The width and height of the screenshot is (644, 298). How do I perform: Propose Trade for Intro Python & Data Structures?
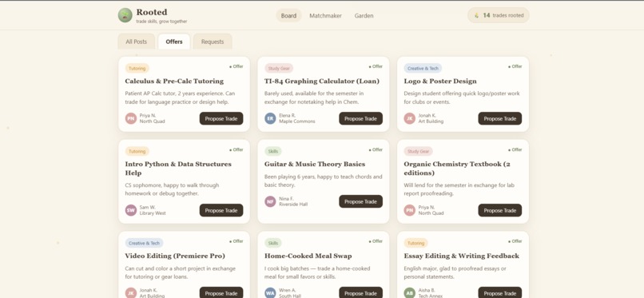(x=221, y=210)
